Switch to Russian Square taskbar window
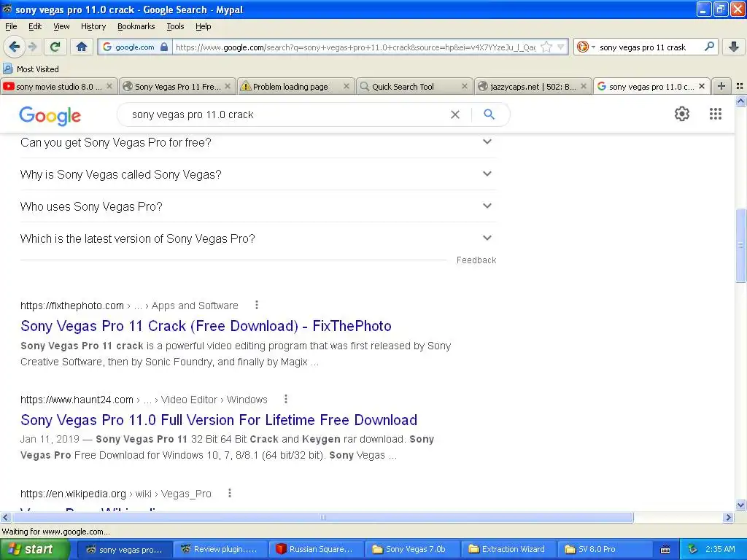Screen dimensions: 747x560 [316, 549]
